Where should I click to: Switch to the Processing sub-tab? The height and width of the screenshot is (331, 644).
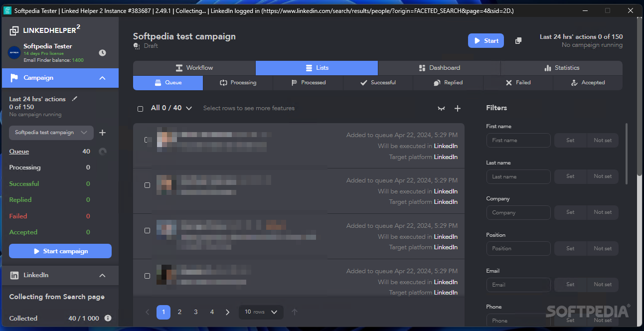click(x=238, y=83)
